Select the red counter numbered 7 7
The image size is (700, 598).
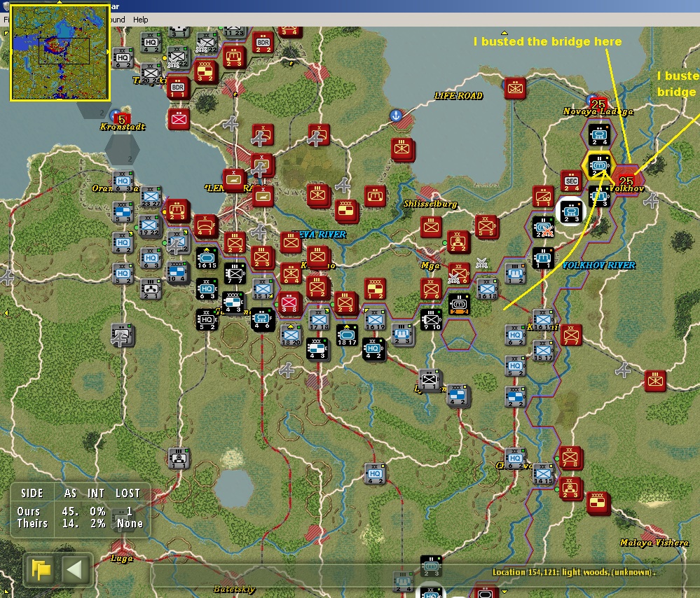571,335
